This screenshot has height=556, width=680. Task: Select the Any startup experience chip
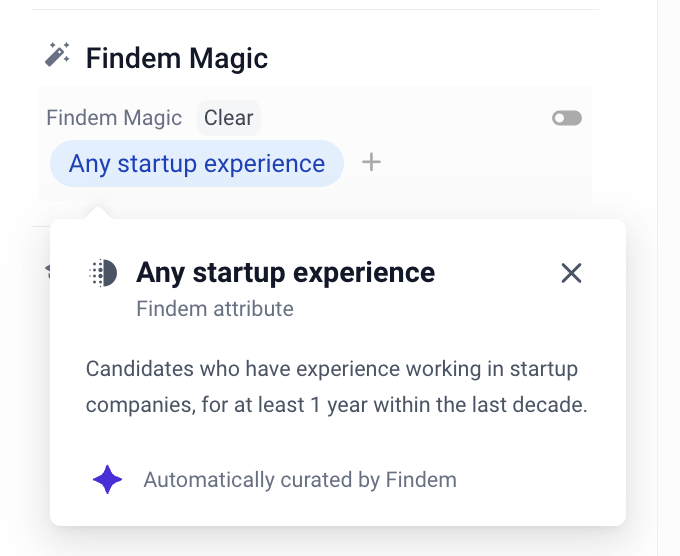pyautogui.click(x=196, y=163)
